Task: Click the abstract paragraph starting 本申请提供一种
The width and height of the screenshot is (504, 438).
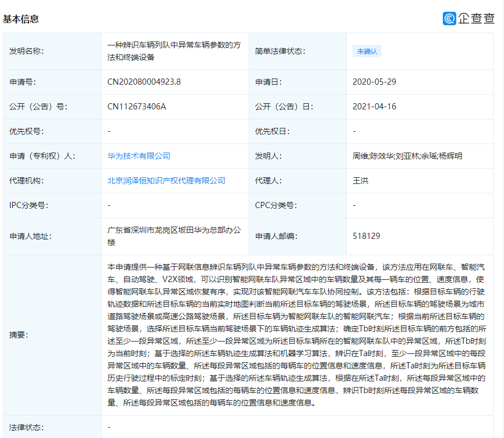Action: pyautogui.click(x=296, y=335)
